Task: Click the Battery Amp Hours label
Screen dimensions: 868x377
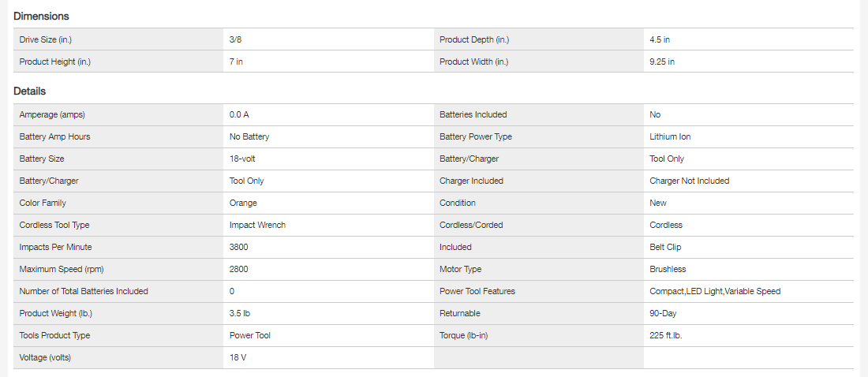Action: point(54,136)
